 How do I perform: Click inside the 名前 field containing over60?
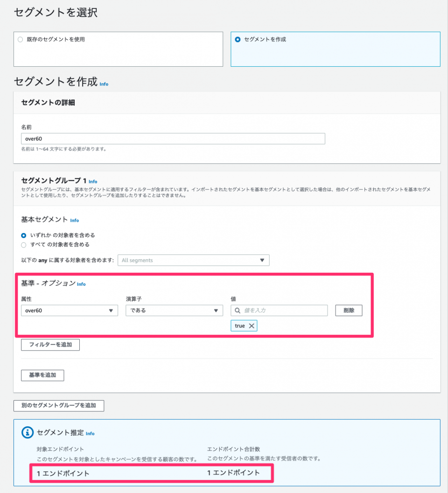(x=173, y=138)
